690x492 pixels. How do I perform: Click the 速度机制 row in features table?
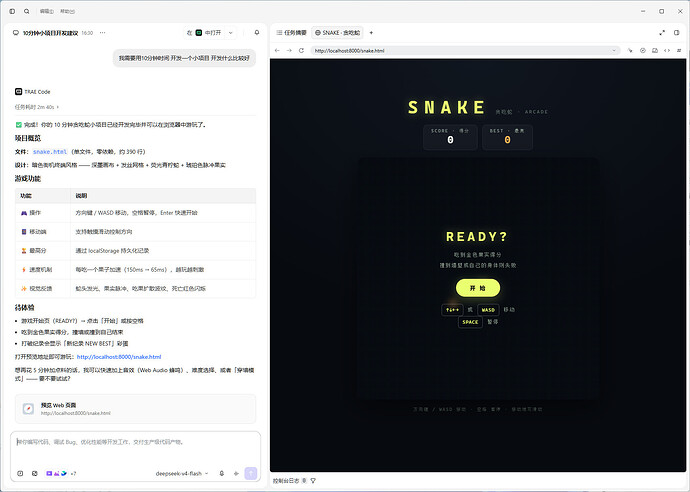pyautogui.click(x=136, y=270)
